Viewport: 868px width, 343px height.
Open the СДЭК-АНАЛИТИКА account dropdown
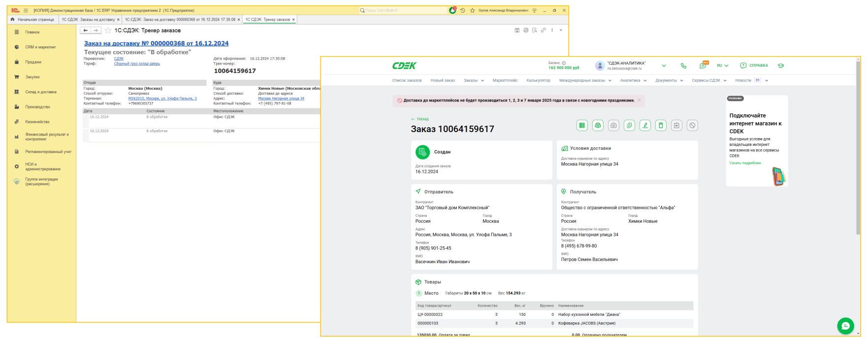[664, 66]
